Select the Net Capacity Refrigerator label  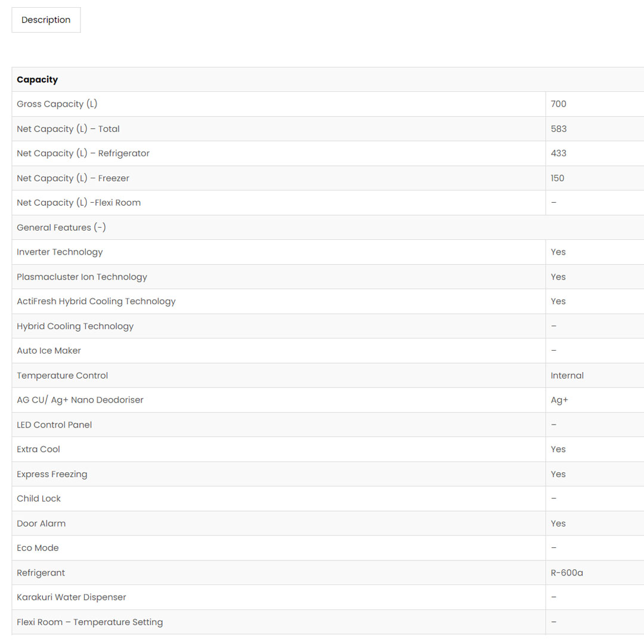click(83, 153)
